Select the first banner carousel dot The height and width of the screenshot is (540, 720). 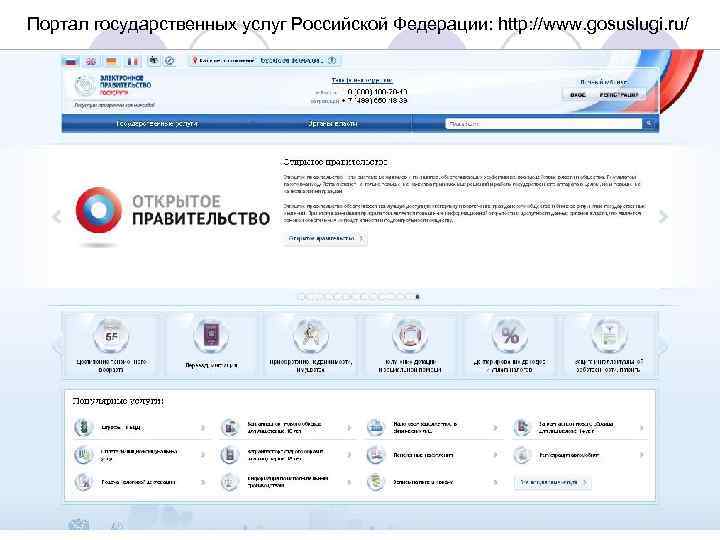coord(301,297)
